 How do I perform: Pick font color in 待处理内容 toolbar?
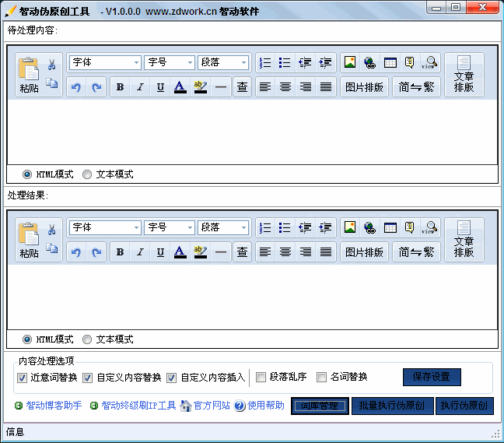[180, 87]
